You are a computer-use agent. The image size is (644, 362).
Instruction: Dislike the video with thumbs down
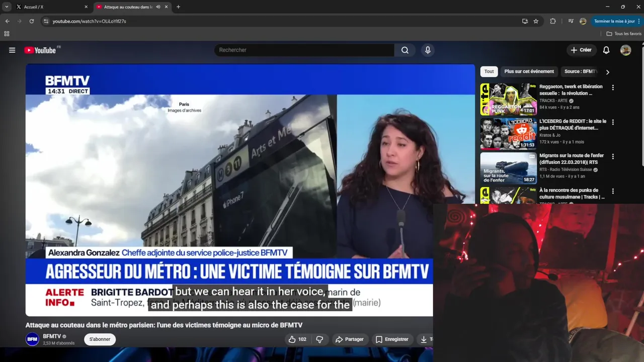click(319, 339)
